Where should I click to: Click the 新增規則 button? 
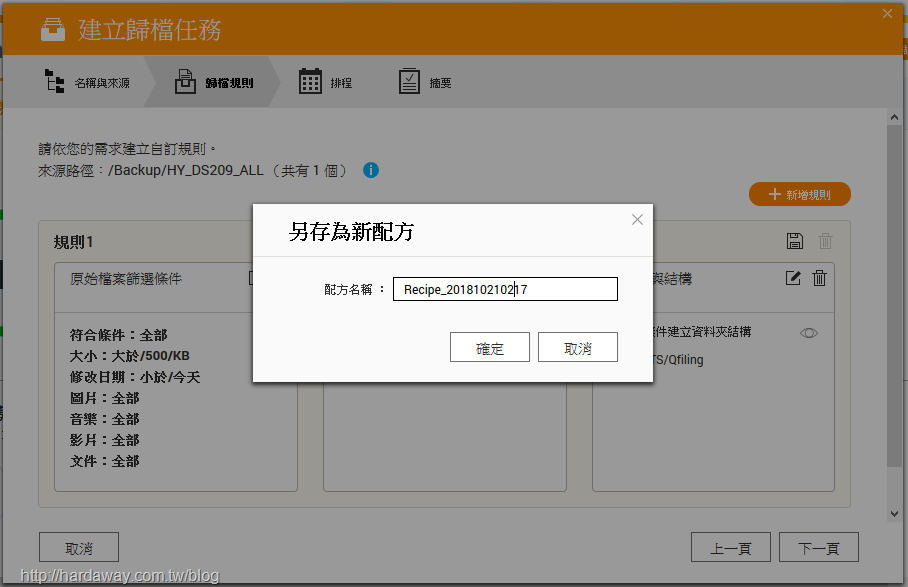[800, 195]
